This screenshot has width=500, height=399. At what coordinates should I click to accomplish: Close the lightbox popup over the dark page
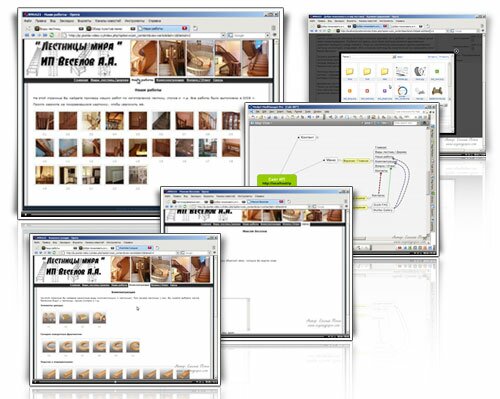click(456, 51)
